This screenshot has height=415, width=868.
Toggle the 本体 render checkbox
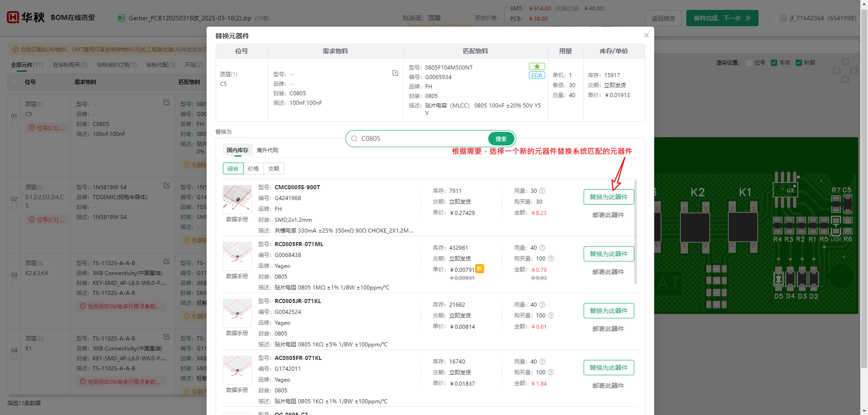click(x=774, y=63)
